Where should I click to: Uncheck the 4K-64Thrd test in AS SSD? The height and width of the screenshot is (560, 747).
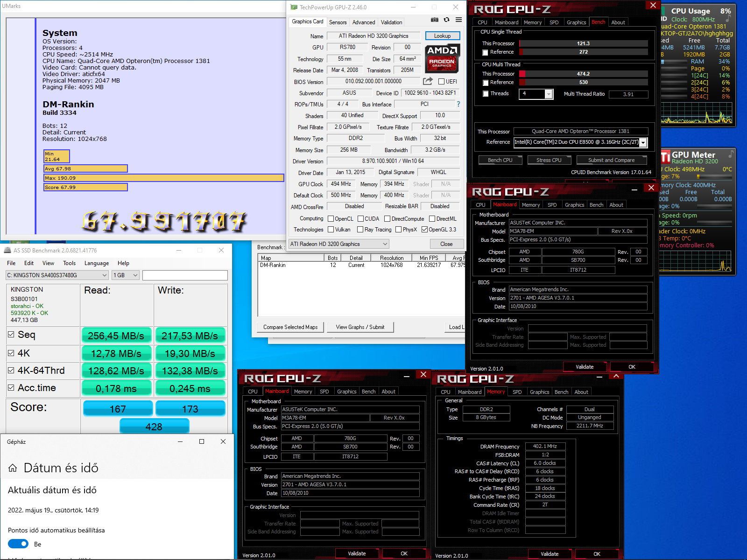pos(11,370)
